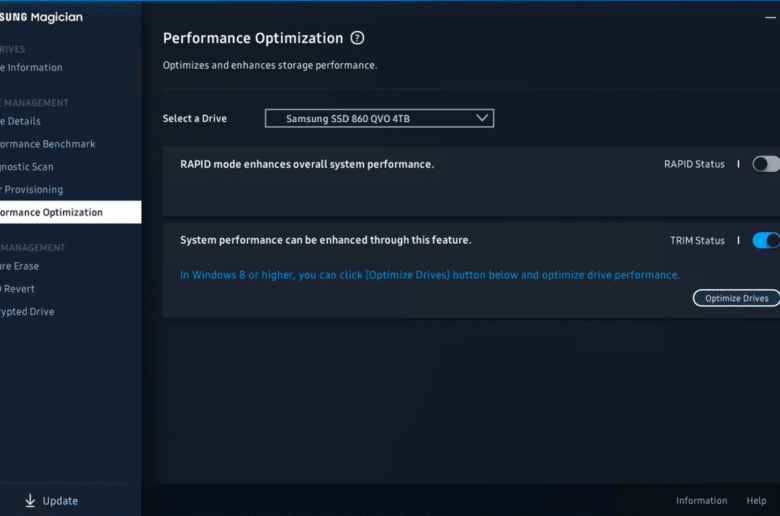Image resolution: width=780 pixels, height=516 pixels.
Task: Open Diagnostic Scan in the sidebar
Action: coord(27,167)
